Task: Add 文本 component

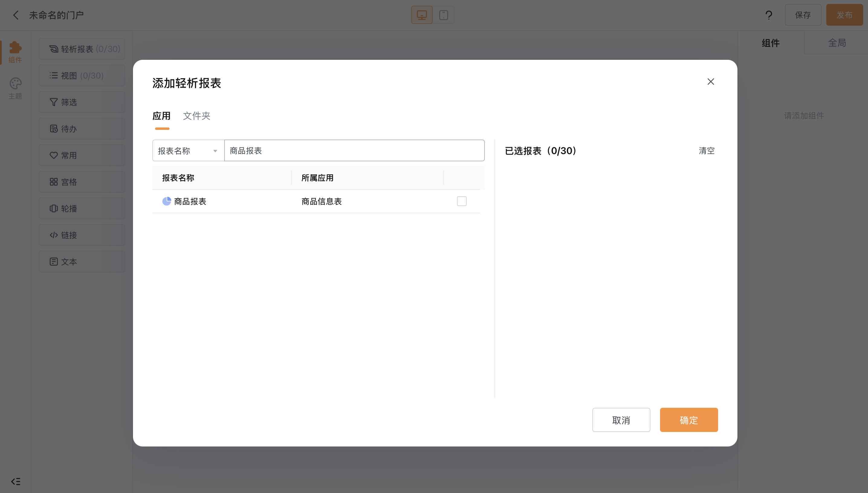Action: tap(82, 262)
